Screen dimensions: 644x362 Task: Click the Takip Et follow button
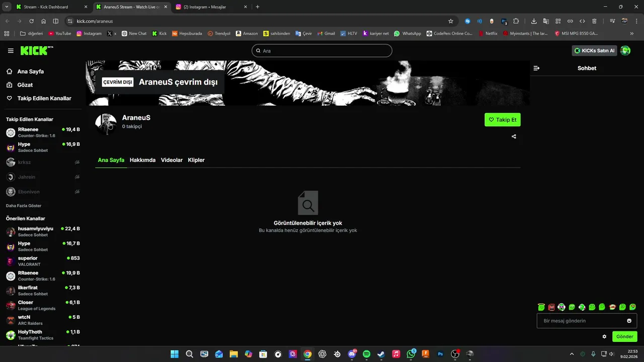click(503, 120)
